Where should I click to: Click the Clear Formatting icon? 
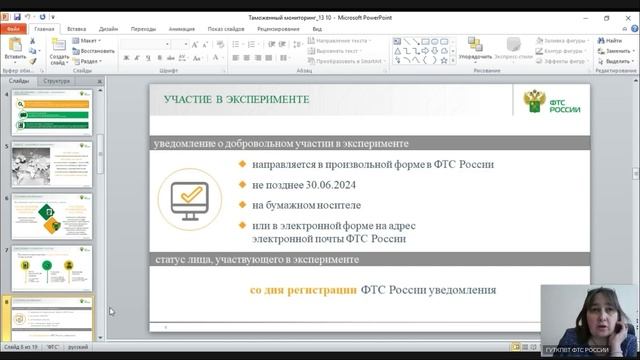[x=220, y=44]
